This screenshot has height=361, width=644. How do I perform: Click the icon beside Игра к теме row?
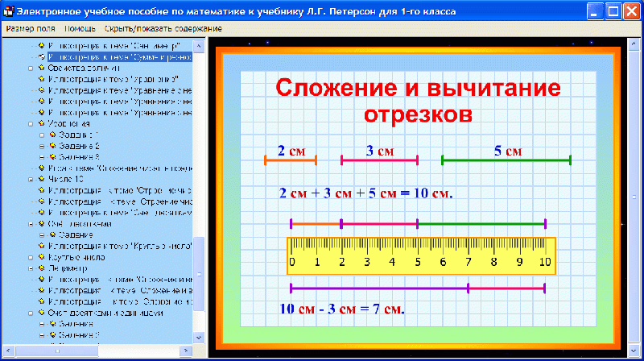click(x=42, y=168)
